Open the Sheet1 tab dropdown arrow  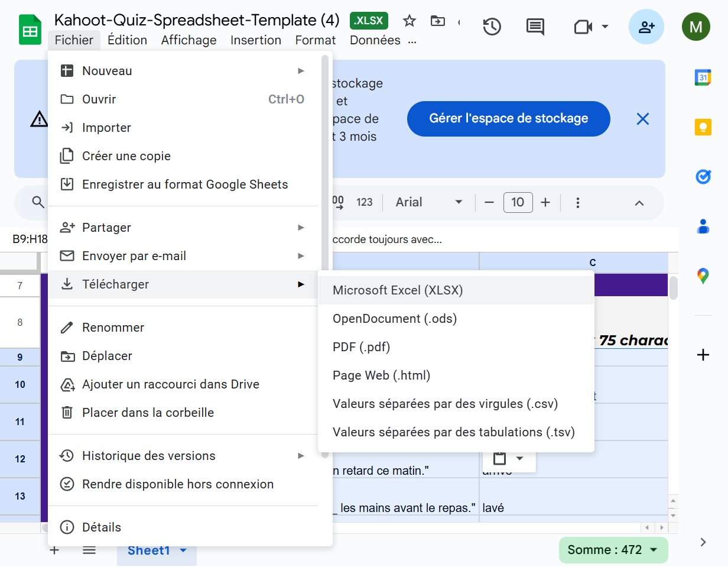pos(183,550)
